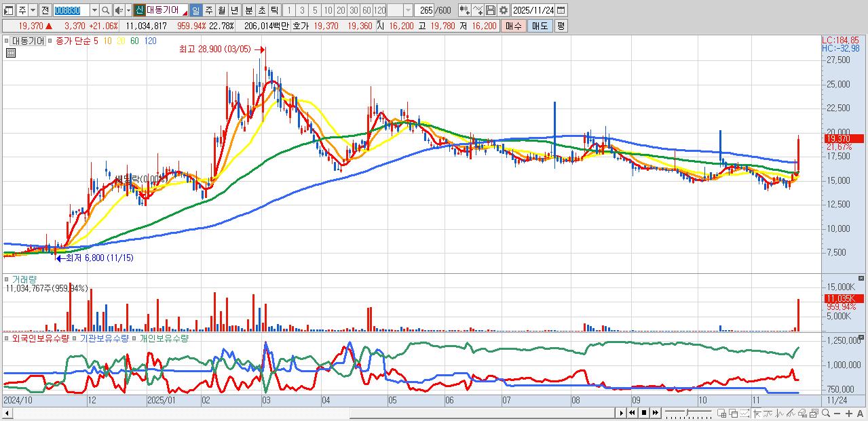
Task: Click the magnifier zoom icon at the bottom right
Action: (826, 414)
